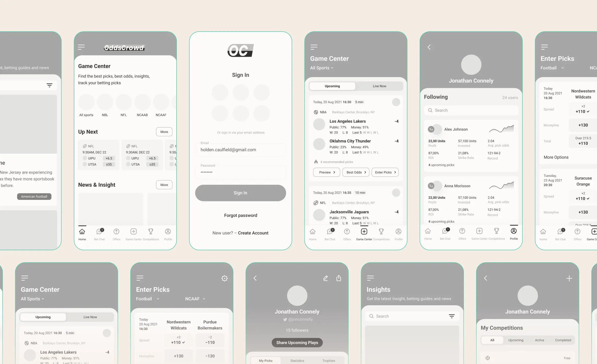Expand the All Sports dropdown filter
Viewport: 597px width, 364px height.
(322, 68)
